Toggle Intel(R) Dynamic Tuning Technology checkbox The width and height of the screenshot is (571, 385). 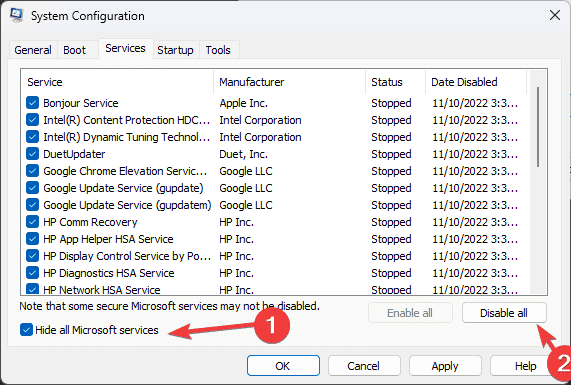tap(32, 137)
